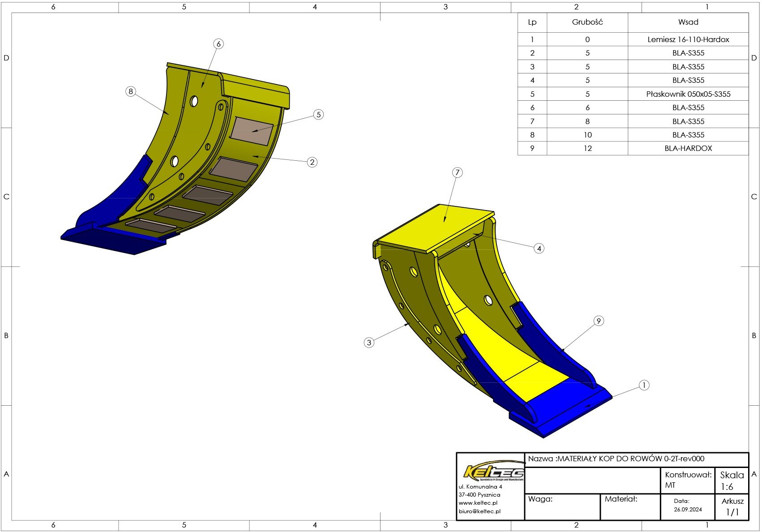This screenshot has width=762, height=532.
Task: Click the Keltec company logo
Action: pyautogui.click(x=493, y=471)
